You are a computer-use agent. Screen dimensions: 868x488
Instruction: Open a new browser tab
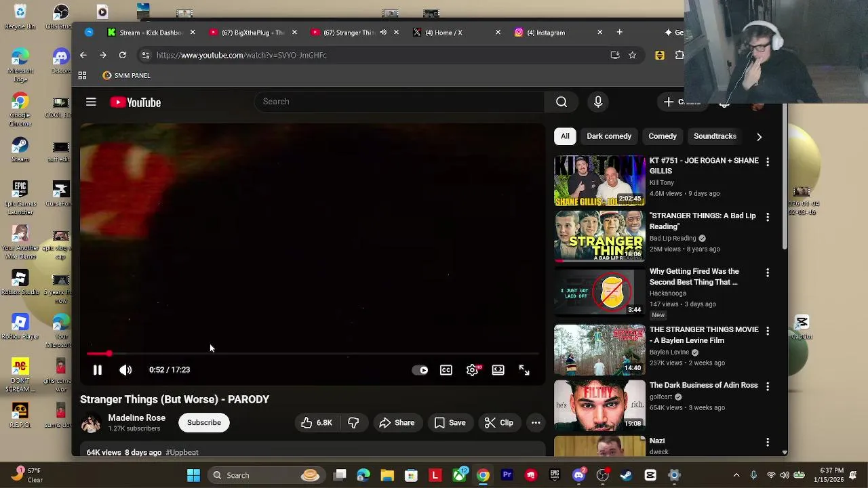pyautogui.click(x=619, y=33)
